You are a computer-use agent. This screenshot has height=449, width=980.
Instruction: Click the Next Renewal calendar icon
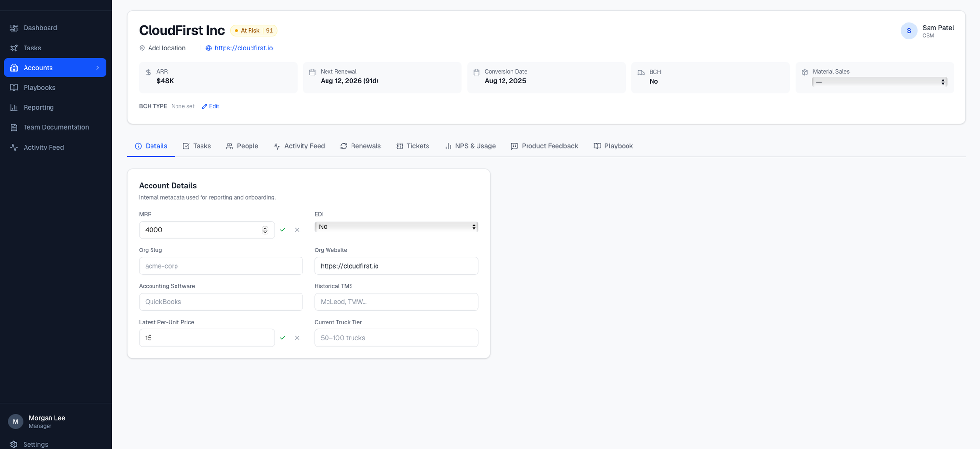point(312,72)
